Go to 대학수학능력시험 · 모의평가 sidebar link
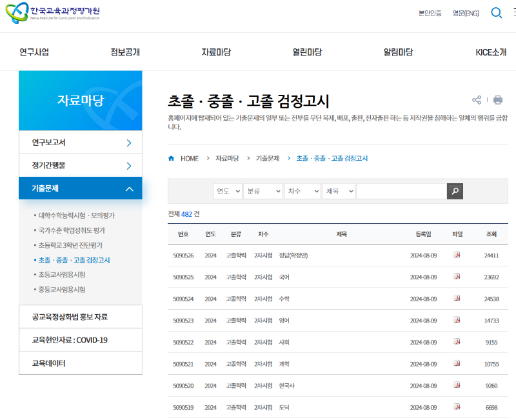The image size is (516, 420). [x=76, y=215]
